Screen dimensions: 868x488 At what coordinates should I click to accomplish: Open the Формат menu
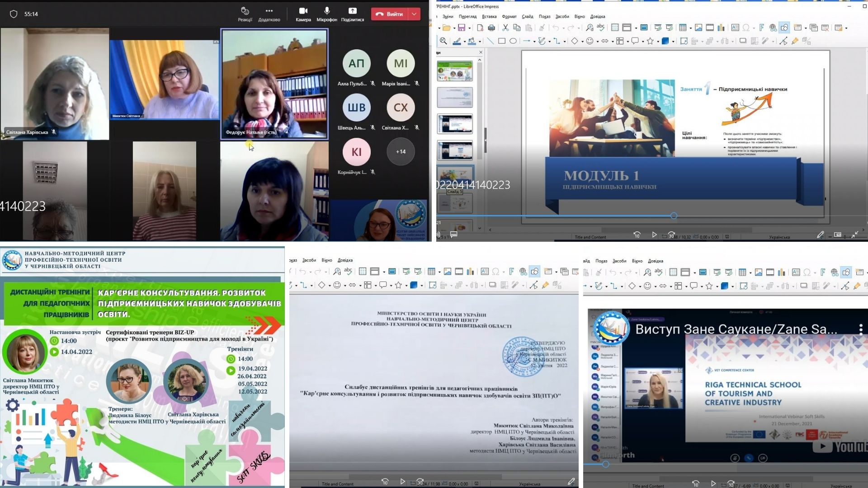point(509,17)
